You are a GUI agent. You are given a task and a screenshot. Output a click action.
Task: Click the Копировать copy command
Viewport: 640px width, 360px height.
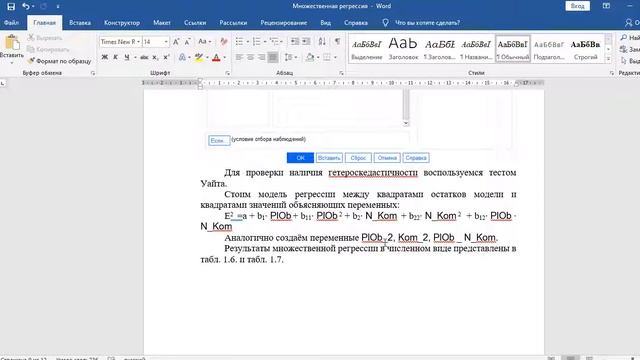click(49, 49)
